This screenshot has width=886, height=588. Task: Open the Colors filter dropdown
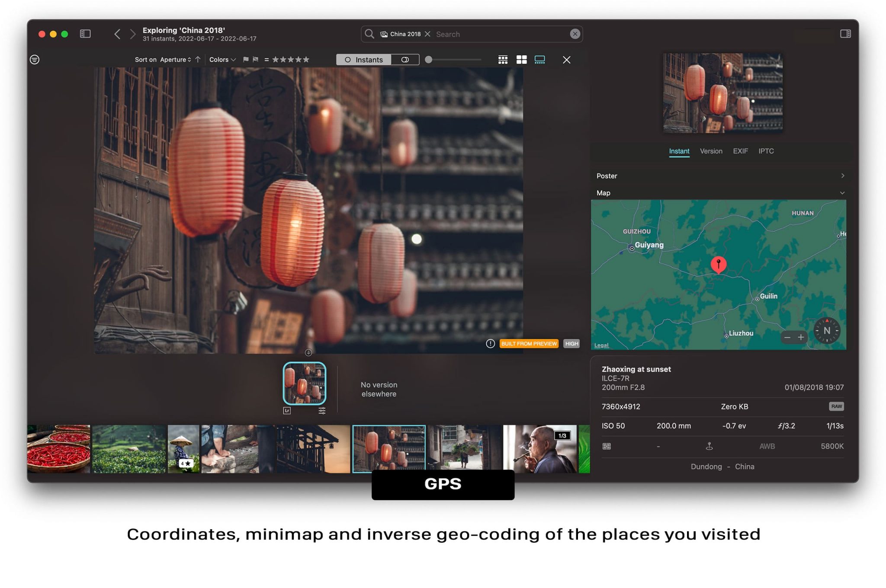point(222,60)
